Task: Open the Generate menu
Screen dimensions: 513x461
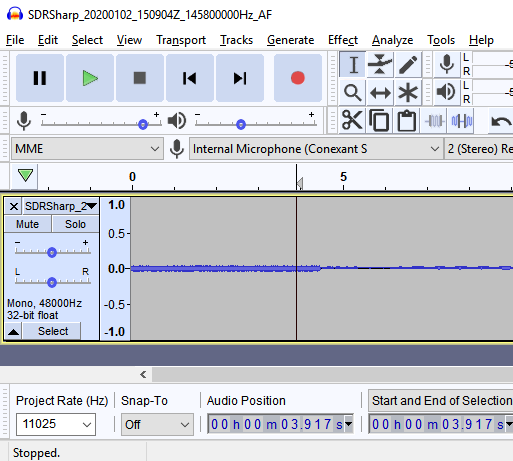Action: [x=290, y=40]
